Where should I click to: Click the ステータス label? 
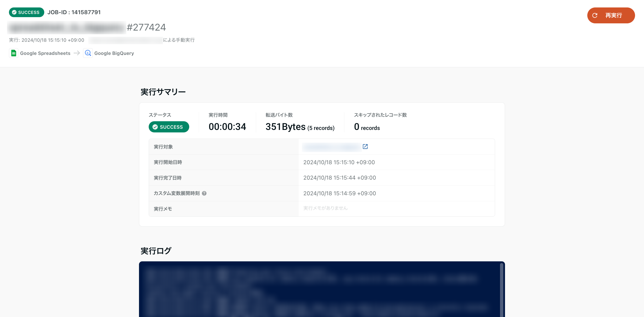[x=160, y=115]
